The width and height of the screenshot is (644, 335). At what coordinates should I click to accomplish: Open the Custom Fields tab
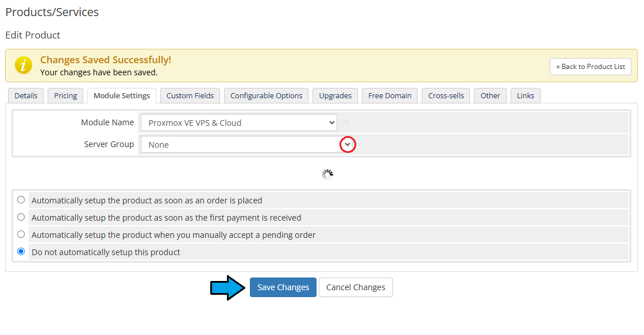coord(190,95)
